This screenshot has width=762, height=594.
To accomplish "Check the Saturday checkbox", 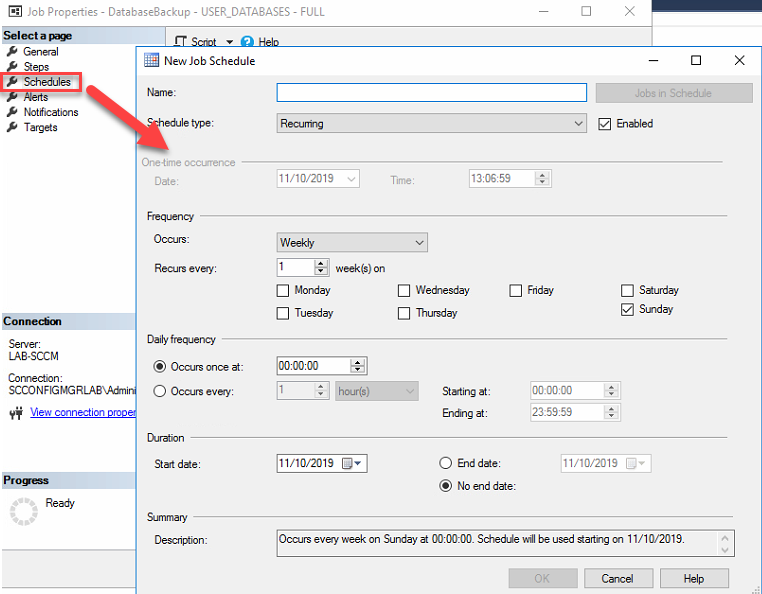I will point(627,291).
